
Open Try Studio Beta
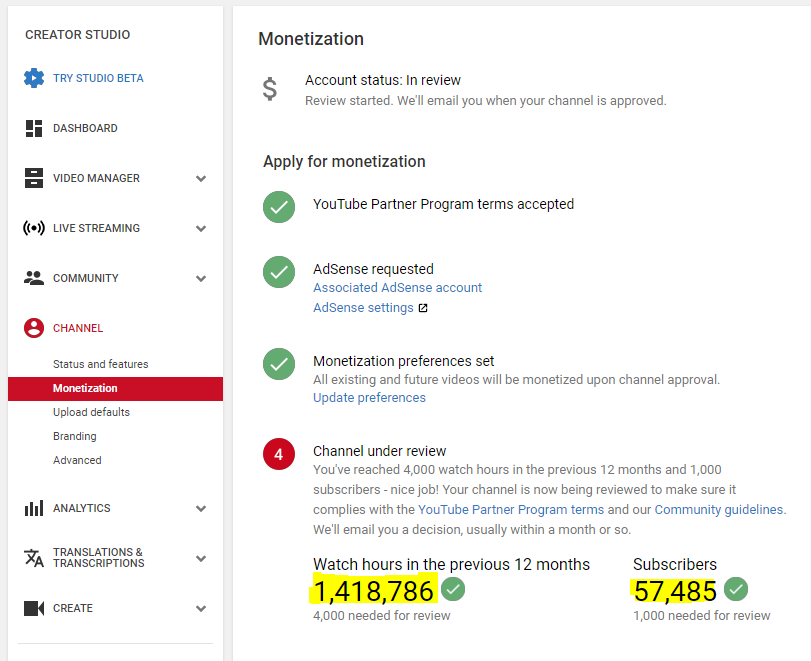point(98,78)
